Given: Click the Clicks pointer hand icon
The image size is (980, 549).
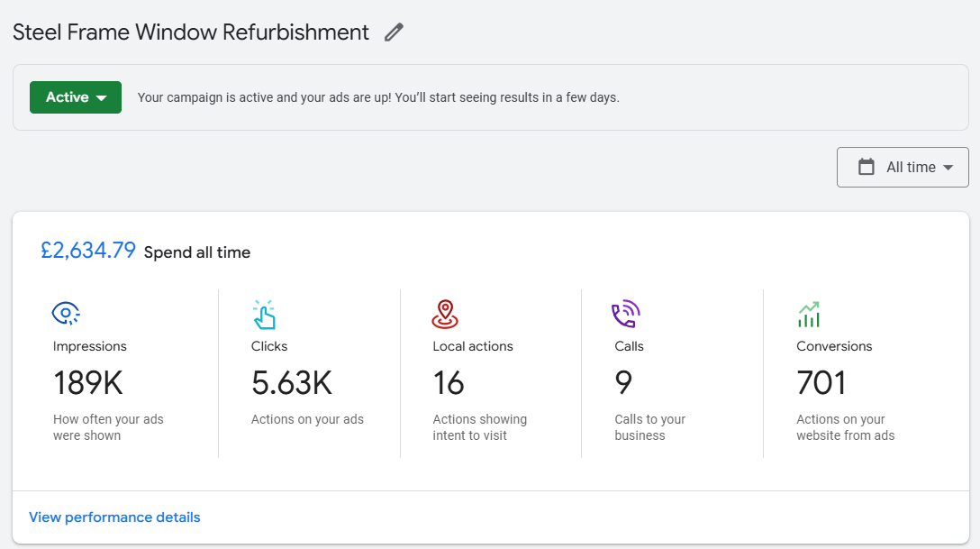Looking at the screenshot, I should [264, 314].
